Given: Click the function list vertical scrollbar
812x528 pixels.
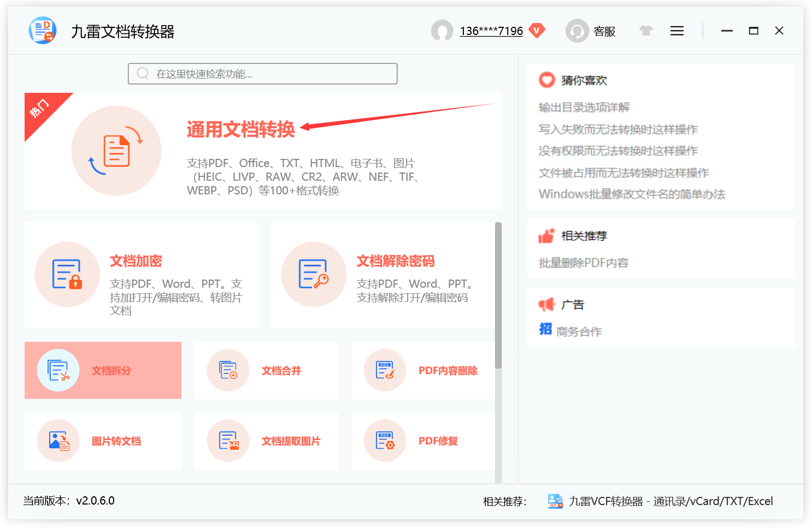Looking at the screenshot, I should pyautogui.click(x=498, y=295).
